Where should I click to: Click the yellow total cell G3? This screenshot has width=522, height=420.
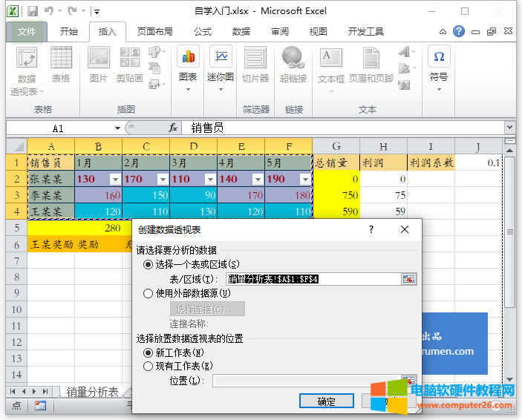(336, 195)
